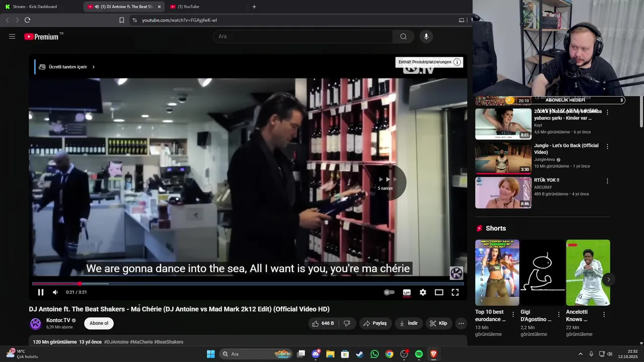Pause the video playback
Screen dimensions: 644x362
tap(41, 292)
